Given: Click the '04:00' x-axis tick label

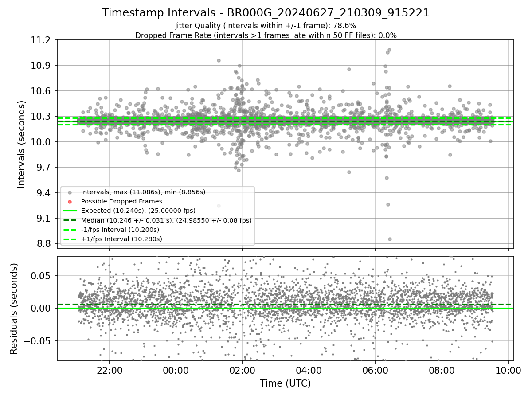Looking at the screenshot, I should [x=309, y=371].
